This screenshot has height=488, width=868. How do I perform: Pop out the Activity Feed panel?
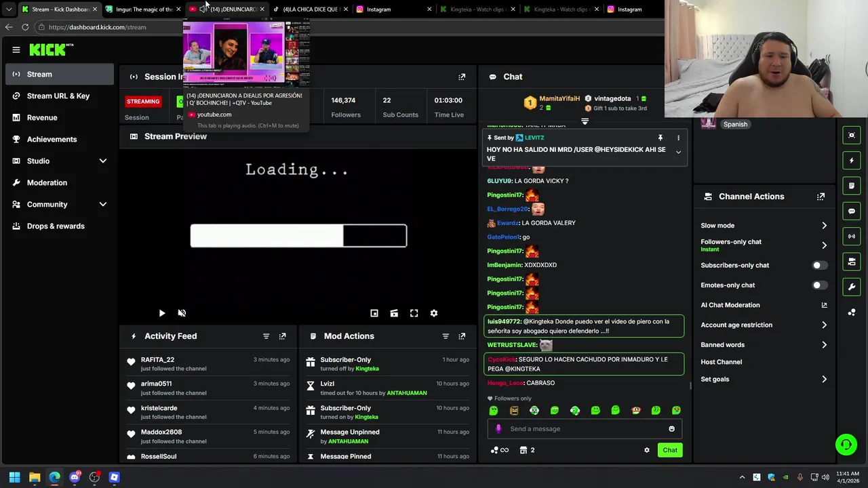pyautogui.click(x=283, y=336)
